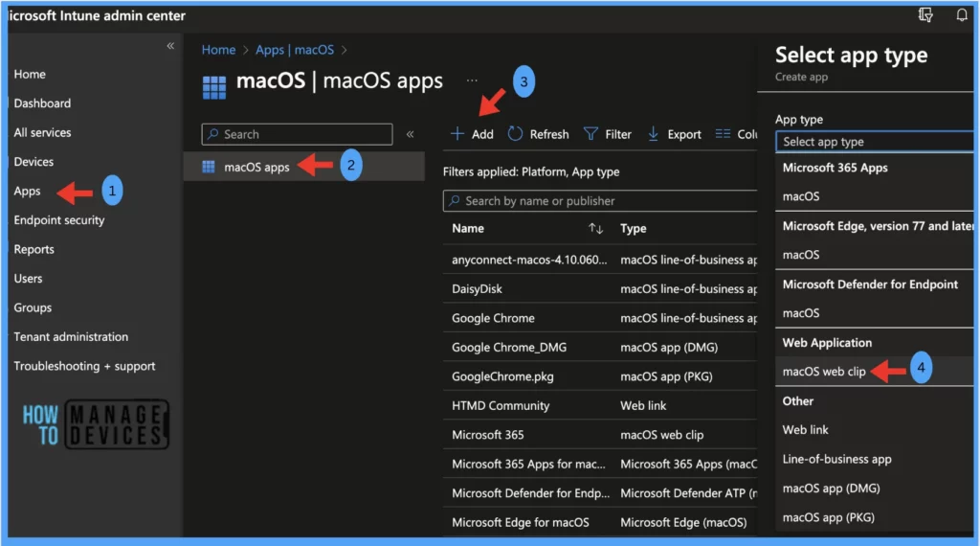
Task: Open Dashboard in the left navigation
Action: click(x=42, y=103)
